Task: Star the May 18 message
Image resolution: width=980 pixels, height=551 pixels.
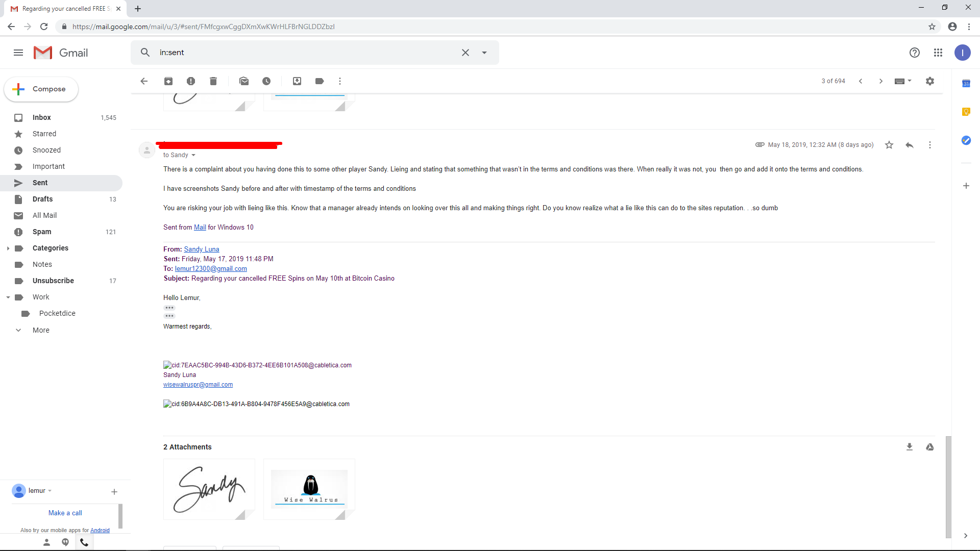Action: pyautogui.click(x=889, y=145)
